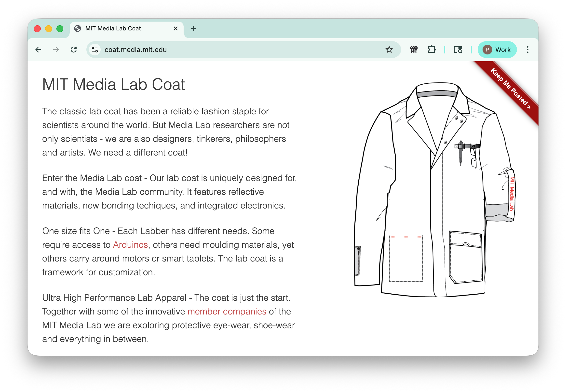Click the back navigation arrow
This screenshot has width=566, height=392.
click(38, 49)
